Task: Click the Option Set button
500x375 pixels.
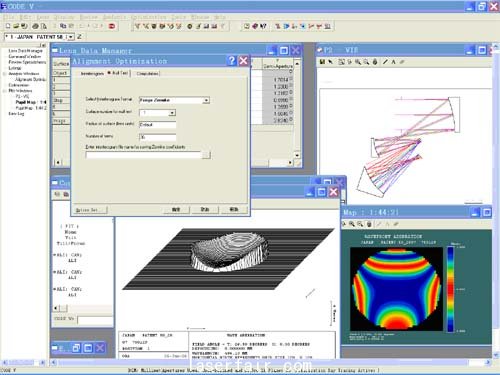Action: click(x=90, y=210)
